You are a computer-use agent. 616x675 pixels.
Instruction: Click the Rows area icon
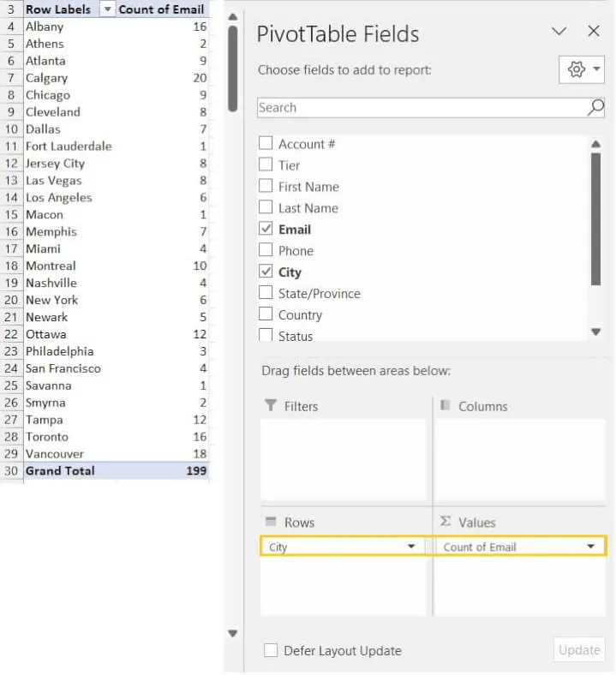(x=271, y=522)
